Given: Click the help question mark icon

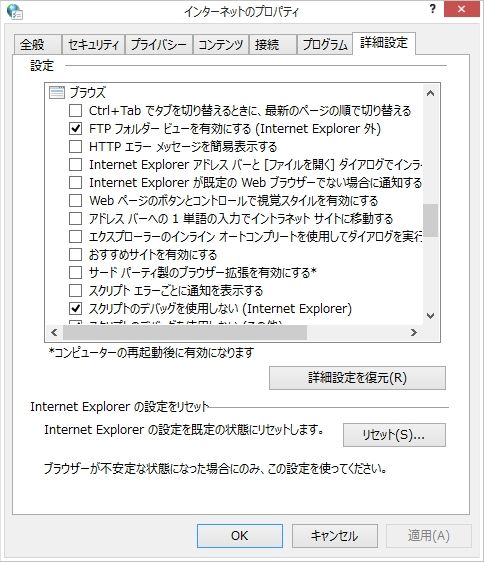Looking at the screenshot, I should pyautogui.click(x=433, y=9).
